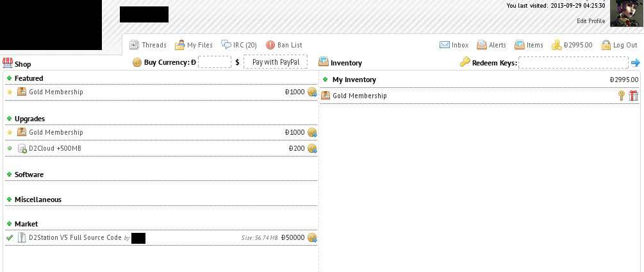
Task: Click the Edit Profile link
Action: coord(591,21)
